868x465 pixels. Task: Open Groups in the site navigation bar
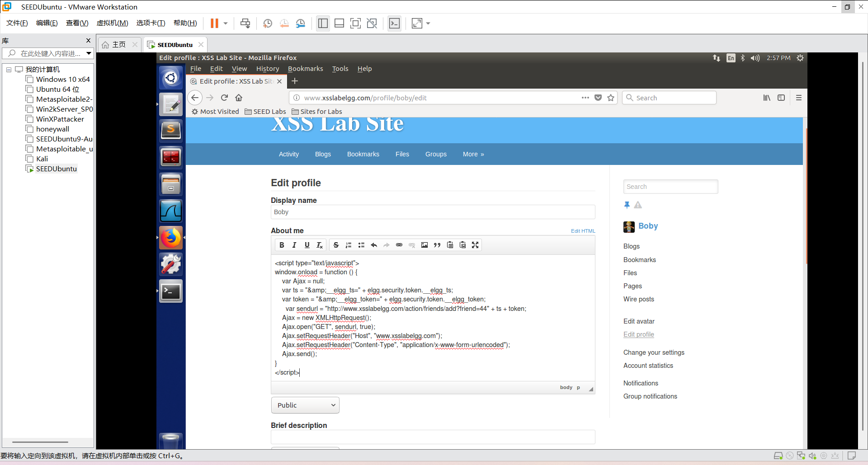[x=436, y=154]
